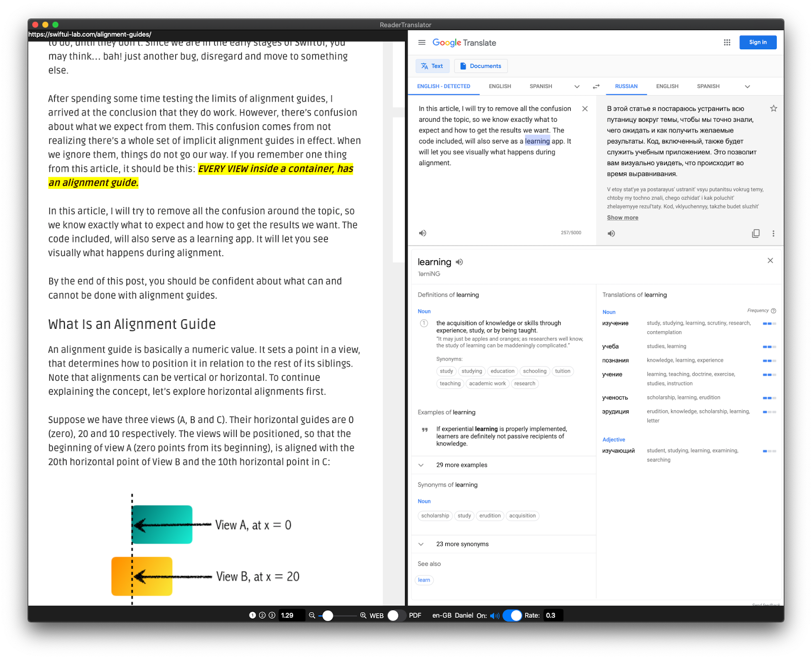Select layout preset 3 in bottom bar

(272, 615)
